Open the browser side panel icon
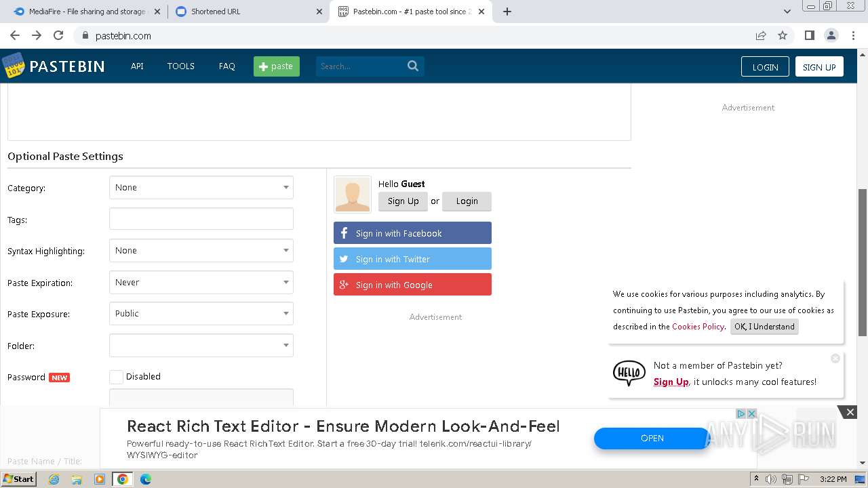868x488 pixels. pyautogui.click(x=809, y=36)
